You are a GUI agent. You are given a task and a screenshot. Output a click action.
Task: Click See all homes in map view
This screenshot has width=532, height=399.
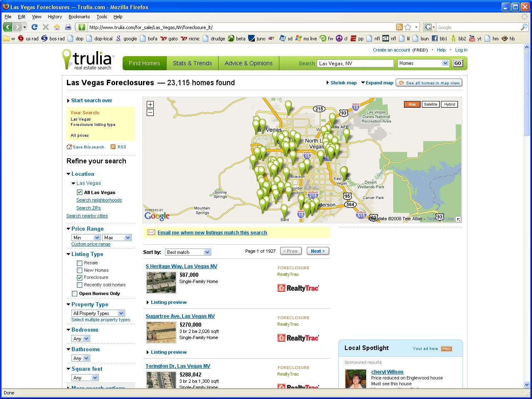click(429, 83)
